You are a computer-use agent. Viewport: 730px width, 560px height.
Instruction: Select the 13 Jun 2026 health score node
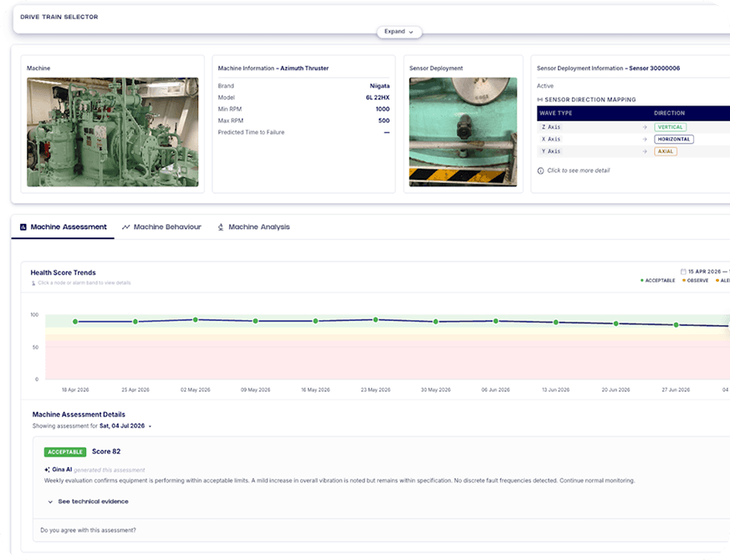[x=556, y=322]
